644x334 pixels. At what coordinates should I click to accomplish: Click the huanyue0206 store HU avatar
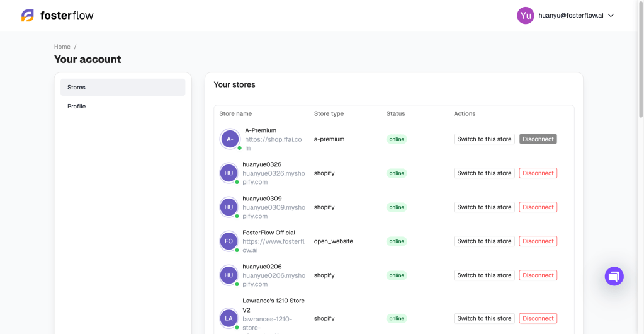click(x=229, y=275)
